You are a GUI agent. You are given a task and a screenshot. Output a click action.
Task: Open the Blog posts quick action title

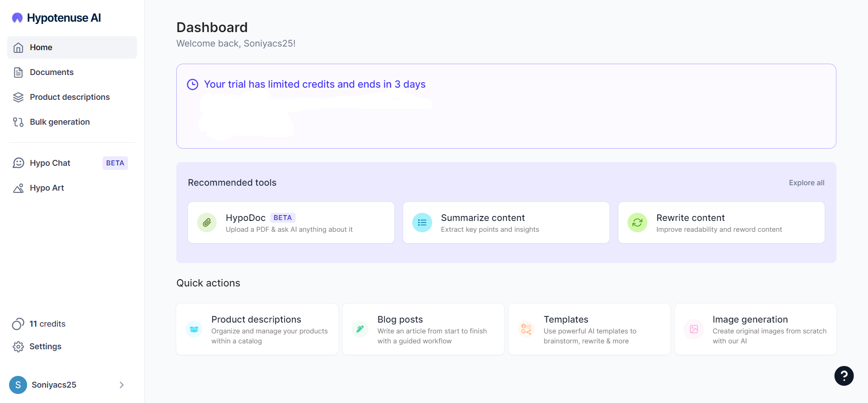(x=400, y=319)
